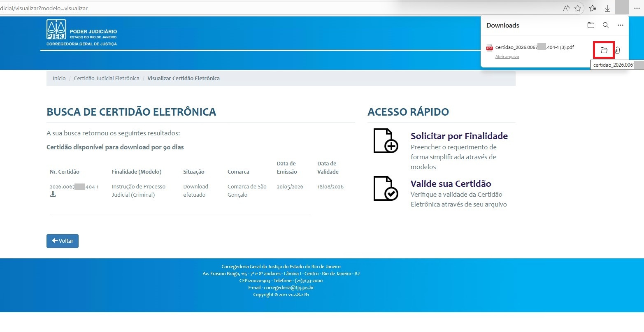Click the Finalidade (Modelo) column header
644x332 pixels.
pyautogui.click(x=137, y=172)
